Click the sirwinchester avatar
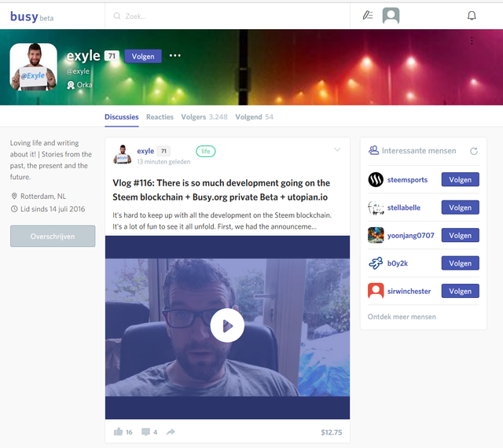 (x=376, y=291)
